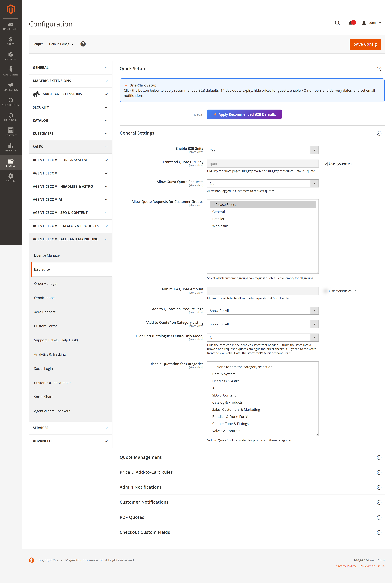Collapse AGENTICECOM SALES AND MARKETING tab

71,239
